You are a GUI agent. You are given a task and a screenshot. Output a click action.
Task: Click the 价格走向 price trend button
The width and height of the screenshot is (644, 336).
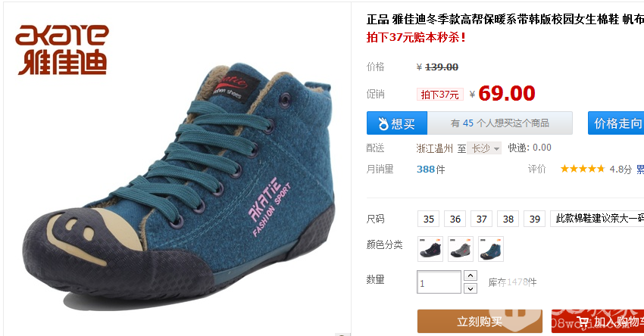[616, 123]
